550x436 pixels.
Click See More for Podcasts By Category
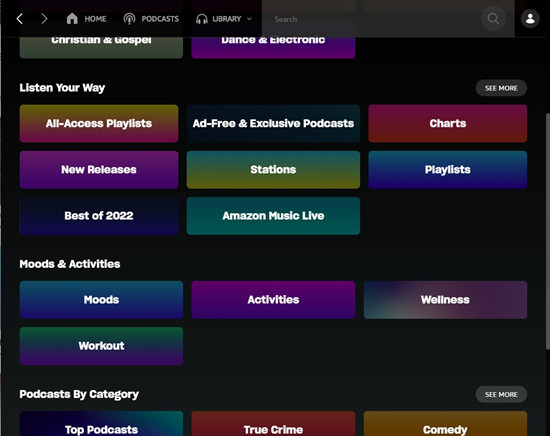501,395
